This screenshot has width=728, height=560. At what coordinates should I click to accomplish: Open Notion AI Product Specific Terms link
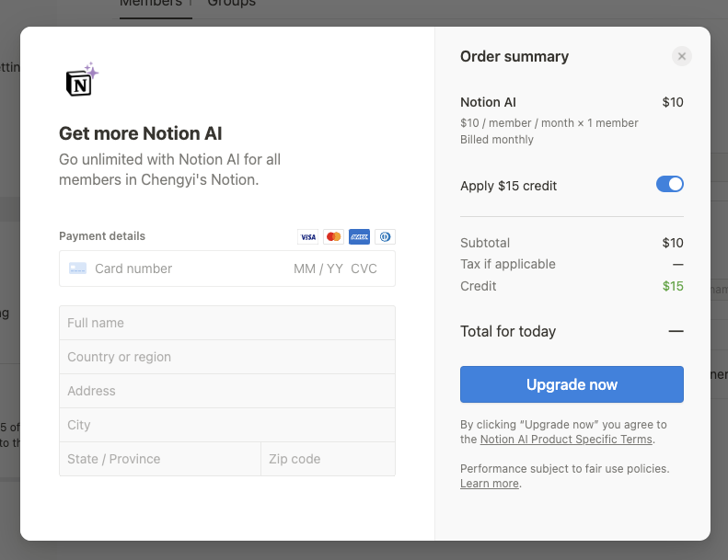[x=566, y=440]
